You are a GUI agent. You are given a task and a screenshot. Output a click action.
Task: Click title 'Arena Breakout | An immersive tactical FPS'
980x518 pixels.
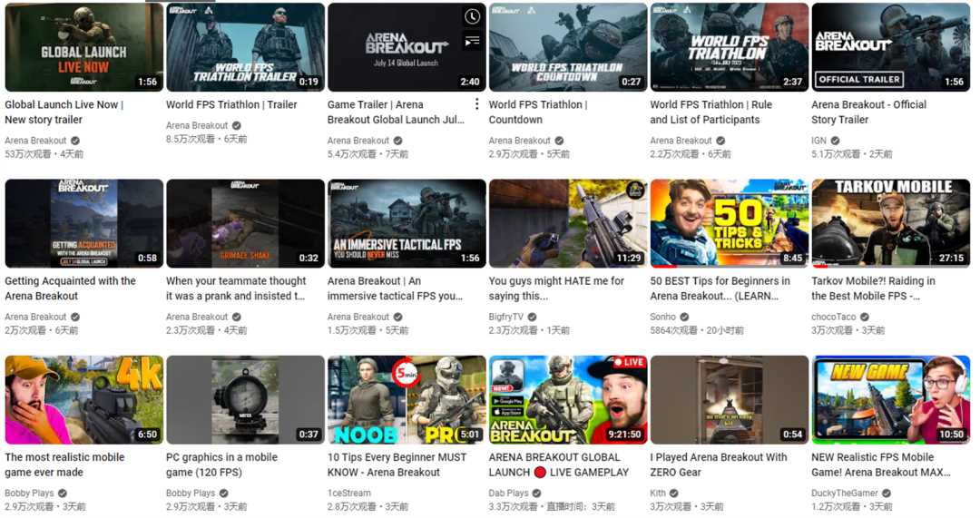coord(395,288)
